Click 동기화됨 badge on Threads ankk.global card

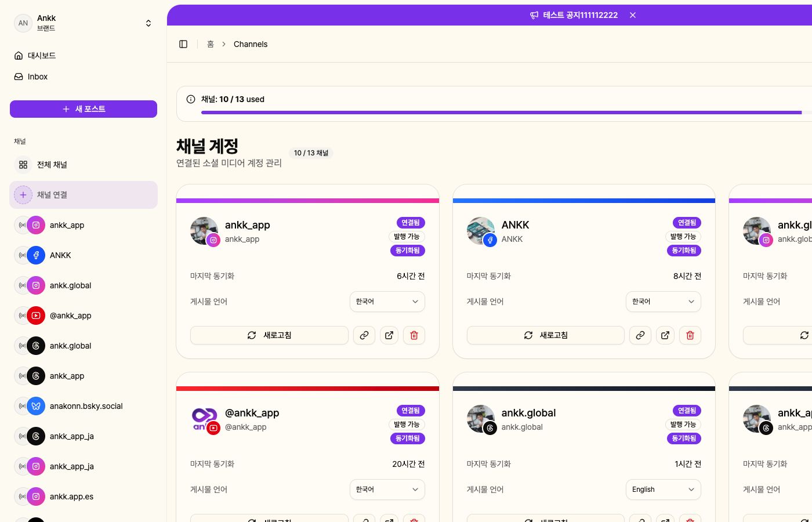[x=684, y=438]
